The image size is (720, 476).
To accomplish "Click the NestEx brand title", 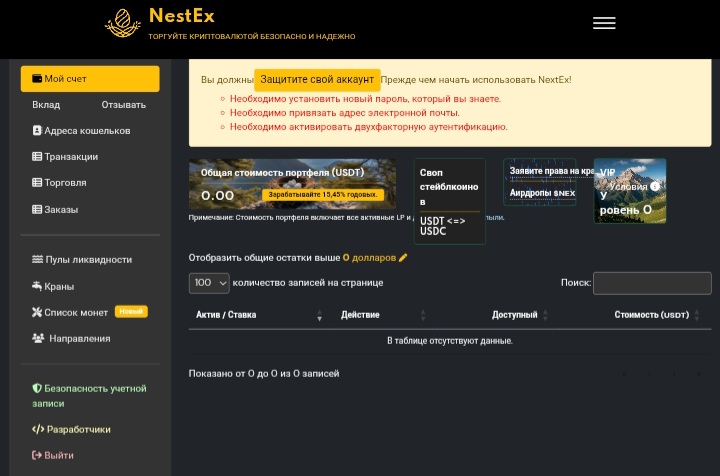I will click(x=182, y=16).
